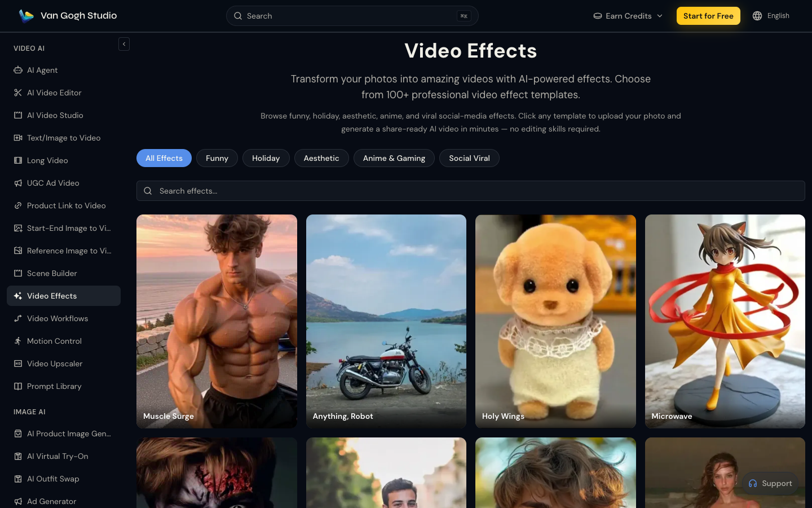Click the Van Gogh Studio logo icon
812x508 pixels.
26,16
